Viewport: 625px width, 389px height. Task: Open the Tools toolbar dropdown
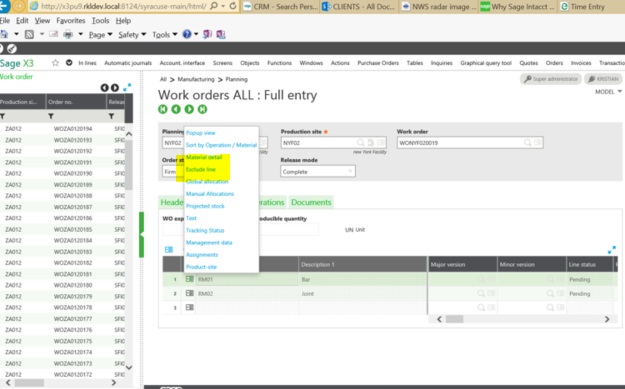(x=165, y=35)
